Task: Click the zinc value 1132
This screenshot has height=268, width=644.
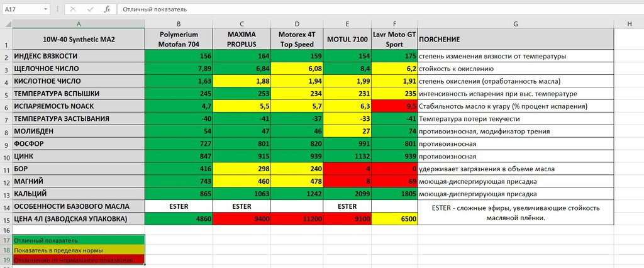Action: coord(347,156)
